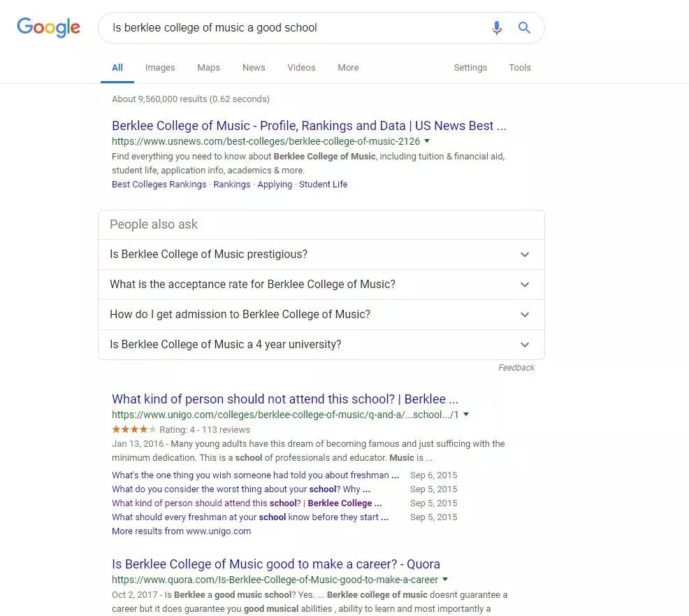
Task: Switch to the Images tab
Action: pyautogui.click(x=160, y=68)
